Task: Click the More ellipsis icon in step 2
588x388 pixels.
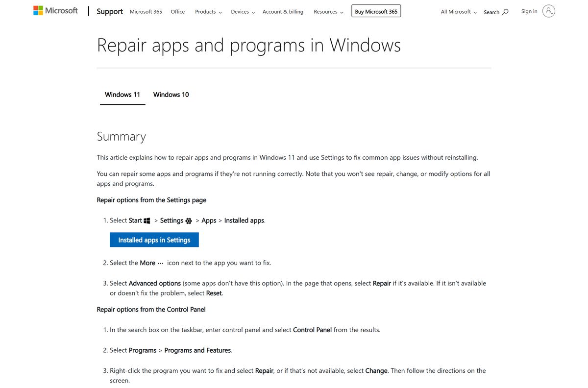Action: click(160, 264)
